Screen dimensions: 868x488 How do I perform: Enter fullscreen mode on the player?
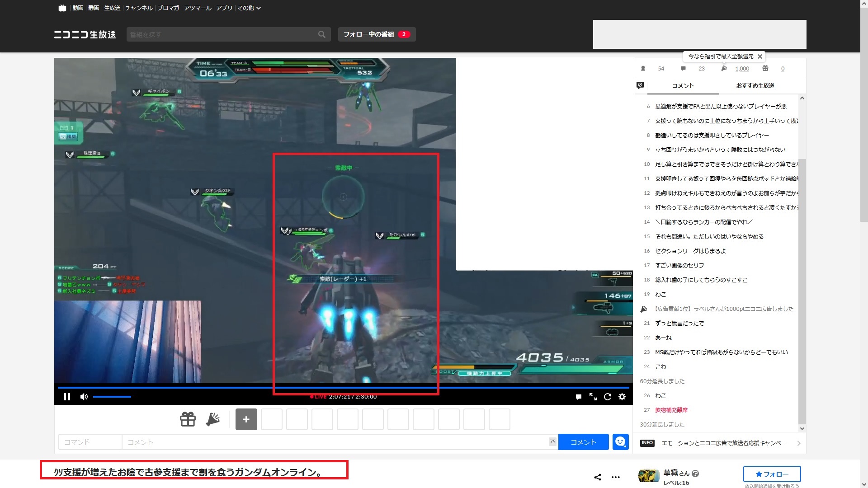coord(593,397)
